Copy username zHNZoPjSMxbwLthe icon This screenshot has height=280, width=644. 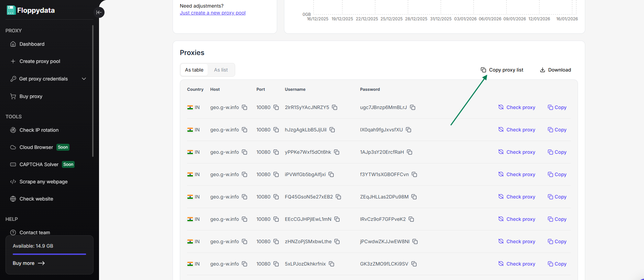[x=337, y=241]
